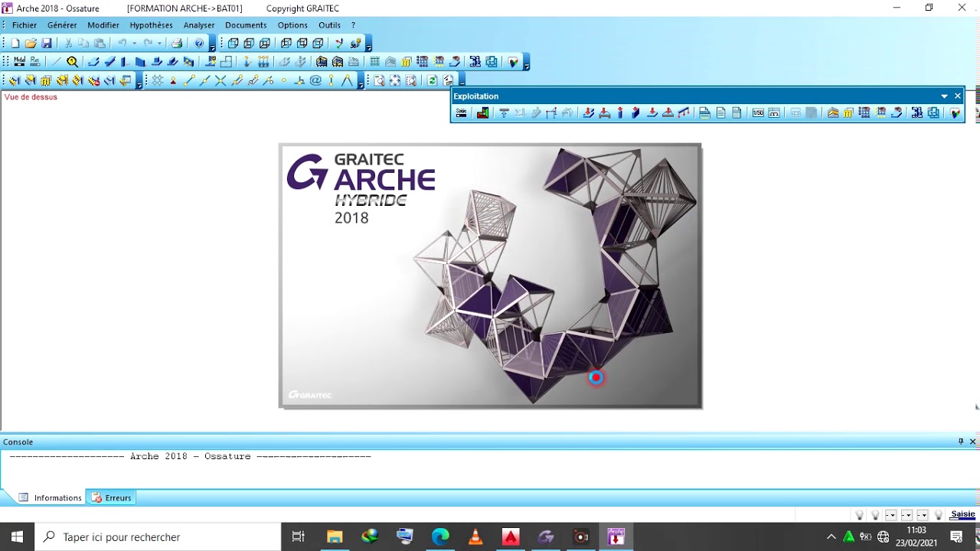This screenshot has height=551, width=980.
Task: Click the Open folder icon
Action: 31,44
